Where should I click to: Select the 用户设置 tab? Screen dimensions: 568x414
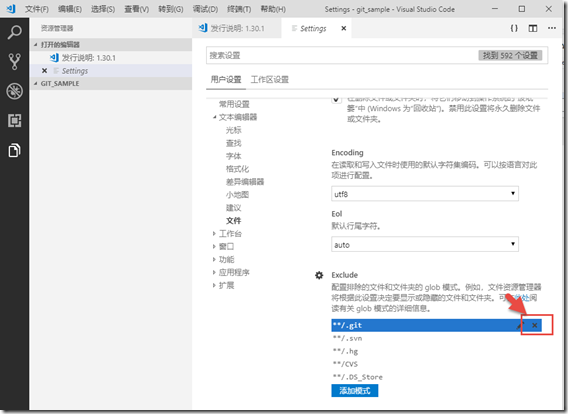[x=226, y=79]
